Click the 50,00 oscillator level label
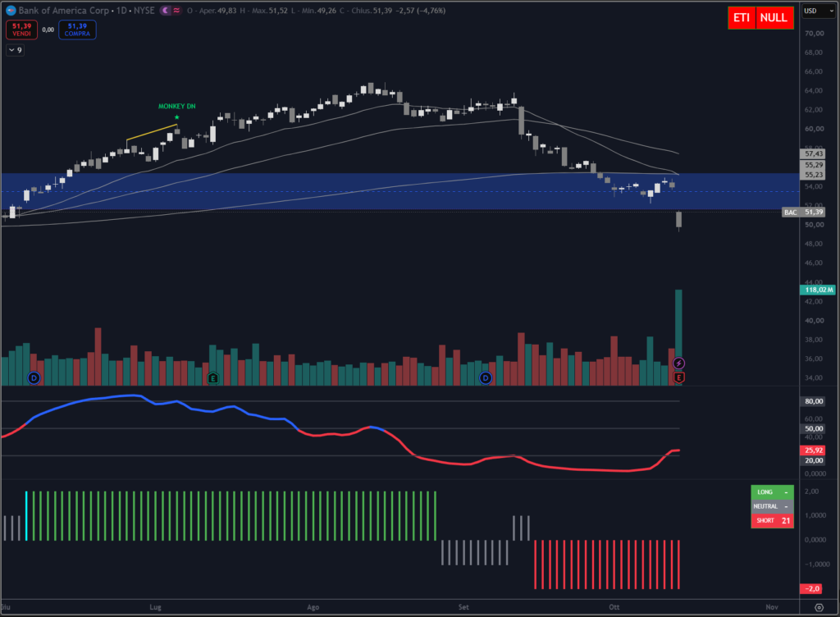This screenshot has height=617, width=840. tap(813, 428)
